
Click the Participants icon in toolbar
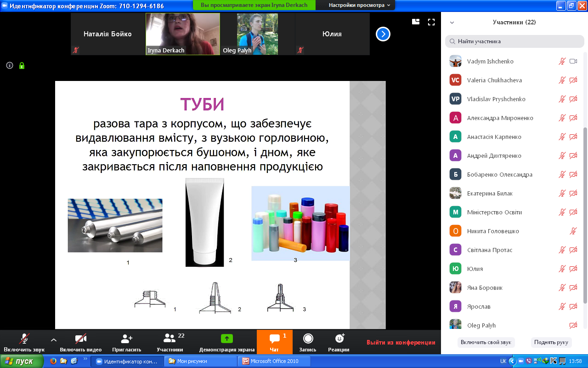tap(170, 339)
